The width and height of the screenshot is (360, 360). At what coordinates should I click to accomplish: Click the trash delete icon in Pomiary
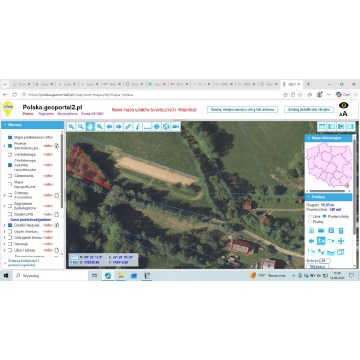[x=340, y=230]
